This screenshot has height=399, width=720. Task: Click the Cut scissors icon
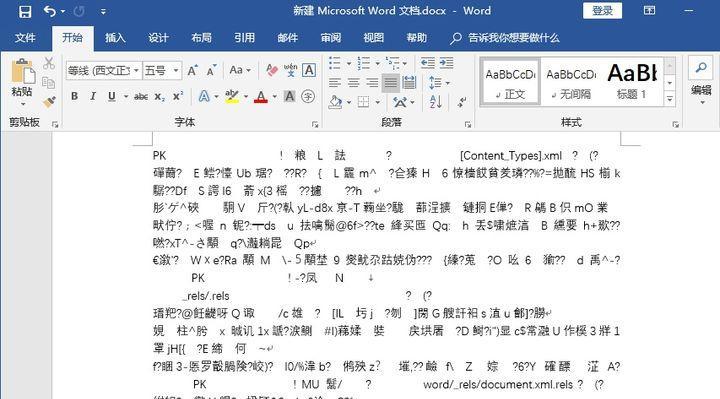pos(49,63)
